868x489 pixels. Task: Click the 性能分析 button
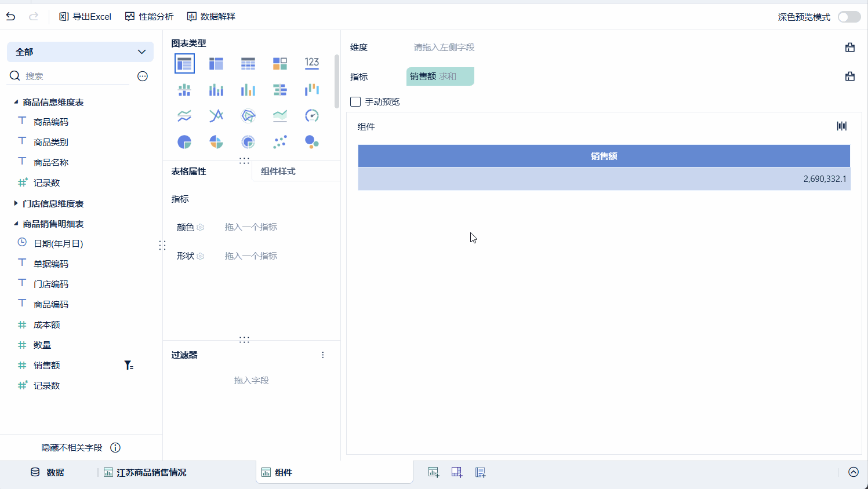pyautogui.click(x=149, y=17)
